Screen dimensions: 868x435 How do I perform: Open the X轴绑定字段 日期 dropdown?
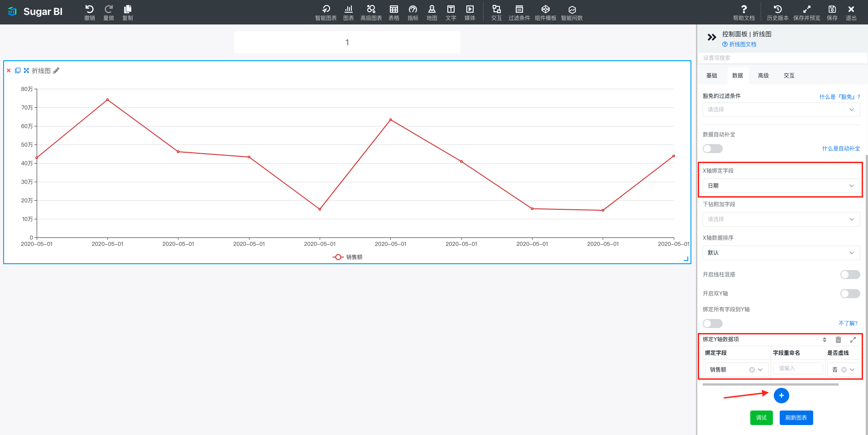781,186
